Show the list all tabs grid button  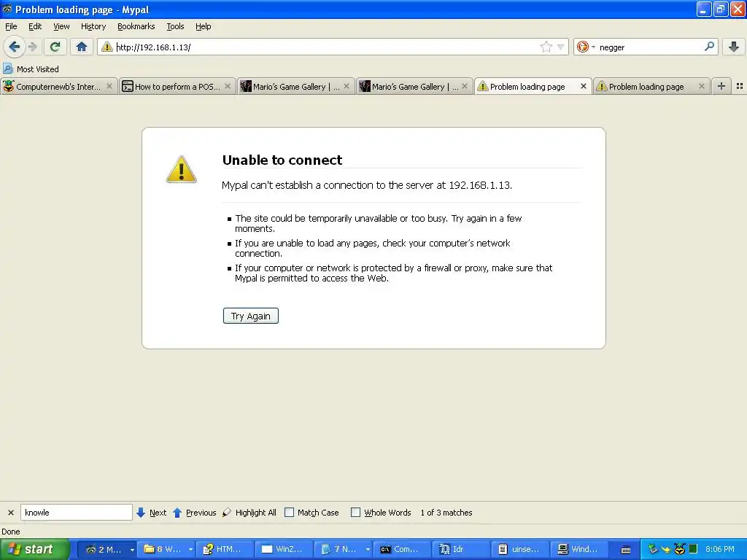(x=740, y=86)
